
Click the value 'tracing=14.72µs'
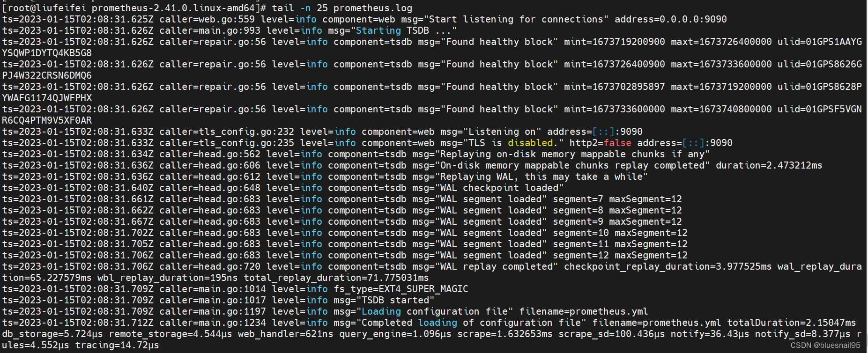117,345
